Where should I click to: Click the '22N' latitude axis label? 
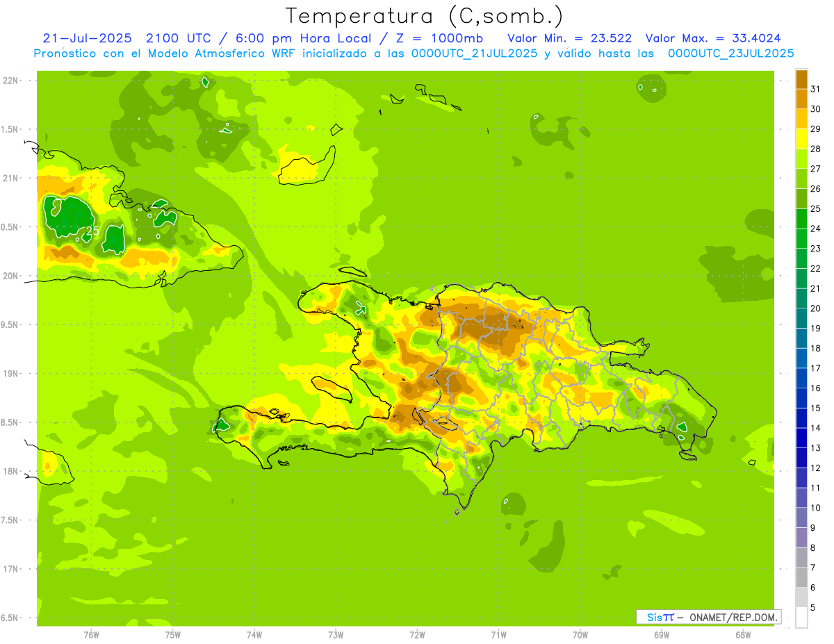10,80
